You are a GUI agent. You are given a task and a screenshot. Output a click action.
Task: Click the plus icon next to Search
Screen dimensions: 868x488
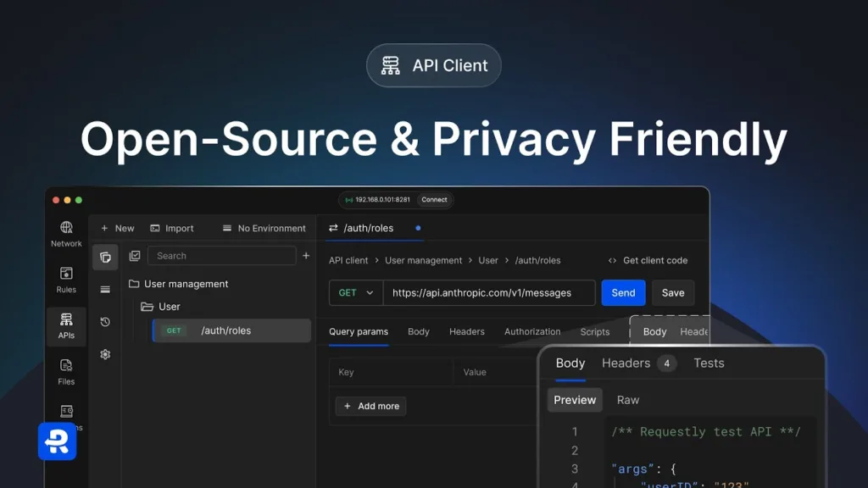[x=306, y=256]
